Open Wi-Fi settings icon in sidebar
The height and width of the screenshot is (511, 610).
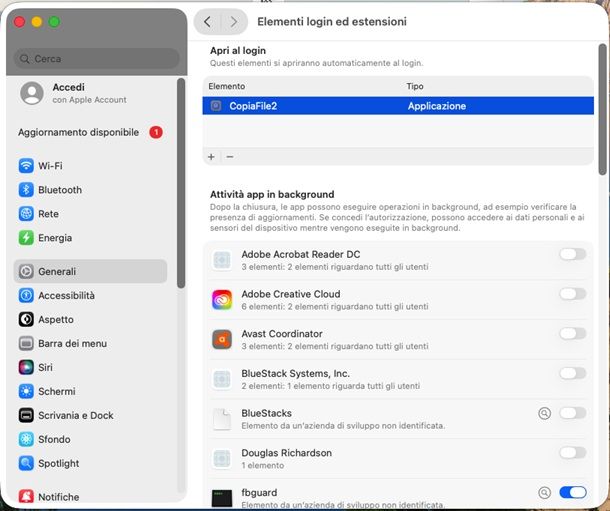(x=26, y=166)
